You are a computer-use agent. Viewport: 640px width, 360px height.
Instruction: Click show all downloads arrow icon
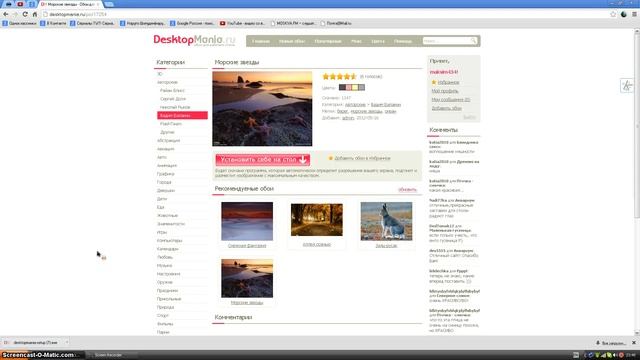(x=598, y=343)
